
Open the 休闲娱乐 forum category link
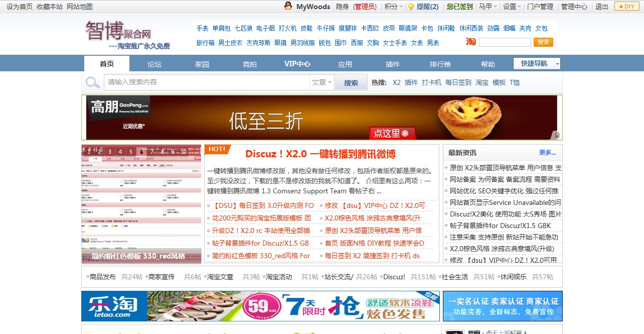point(514,277)
